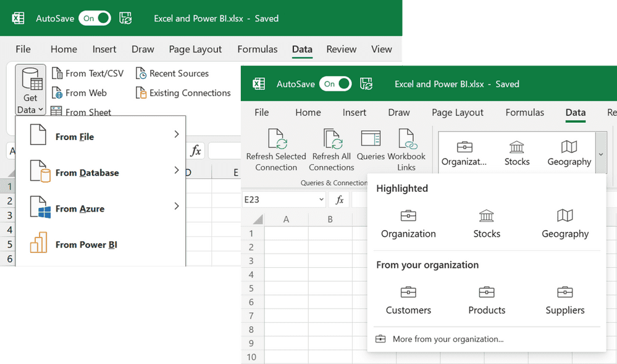Choose the Customers data type
This screenshot has height=364, width=617.
[408, 300]
